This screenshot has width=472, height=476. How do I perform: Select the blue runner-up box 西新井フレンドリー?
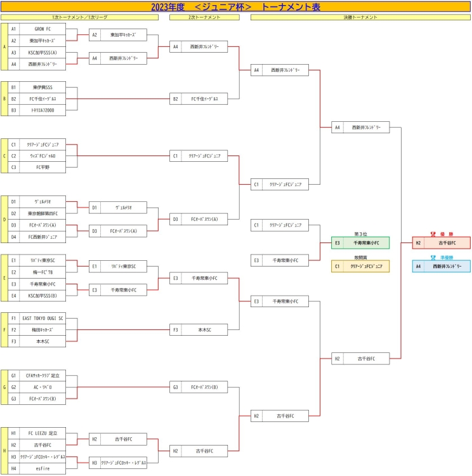pyautogui.click(x=442, y=267)
